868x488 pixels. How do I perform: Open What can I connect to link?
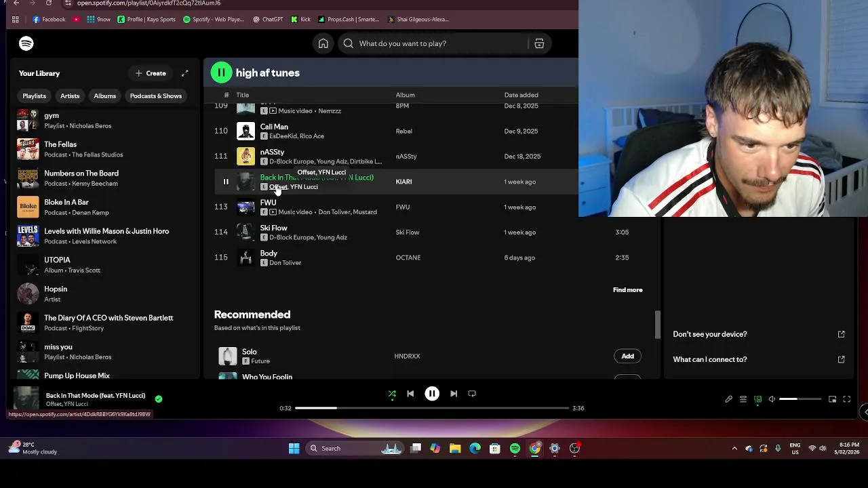(758, 360)
